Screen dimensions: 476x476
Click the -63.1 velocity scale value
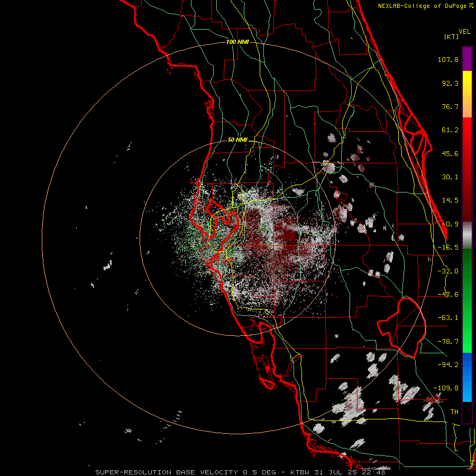[x=448, y=318]
